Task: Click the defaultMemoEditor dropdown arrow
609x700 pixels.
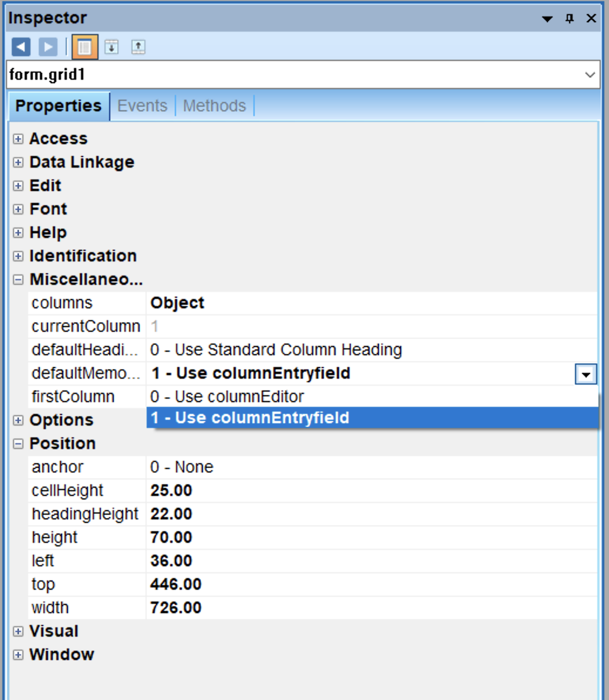Action: pos(586,374)
